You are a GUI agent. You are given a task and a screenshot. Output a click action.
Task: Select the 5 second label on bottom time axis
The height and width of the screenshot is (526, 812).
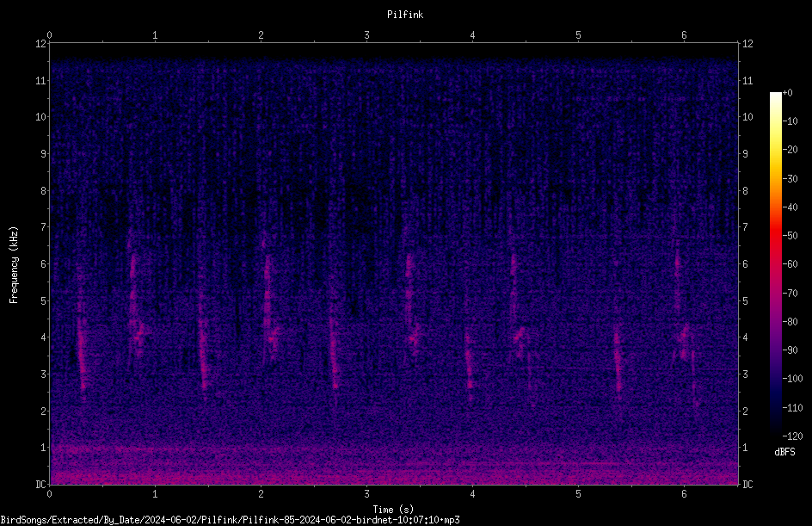point(578,494)
